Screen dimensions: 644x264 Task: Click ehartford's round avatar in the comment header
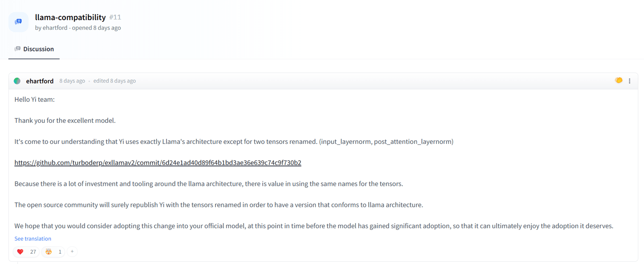[17, 81]
